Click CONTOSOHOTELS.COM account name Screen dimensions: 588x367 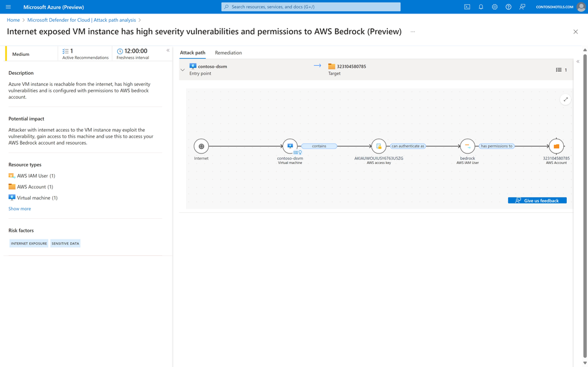point(554,7)
